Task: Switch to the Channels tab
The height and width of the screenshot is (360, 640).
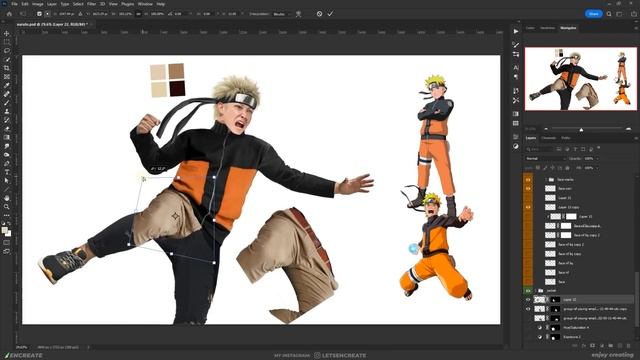Action: 548,138
